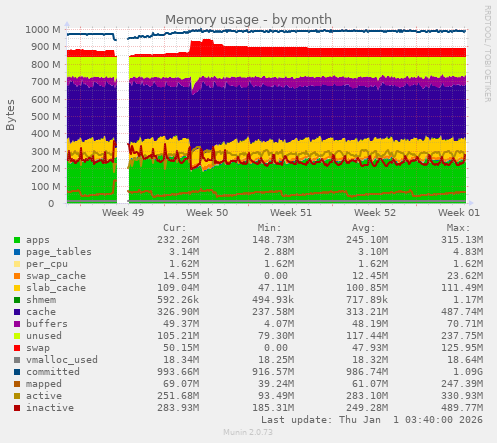Image resolution: width=497 pixels, height=443 pixels.
Task: Click the cache dark purple legend swatch
Action: click(17, 312)
